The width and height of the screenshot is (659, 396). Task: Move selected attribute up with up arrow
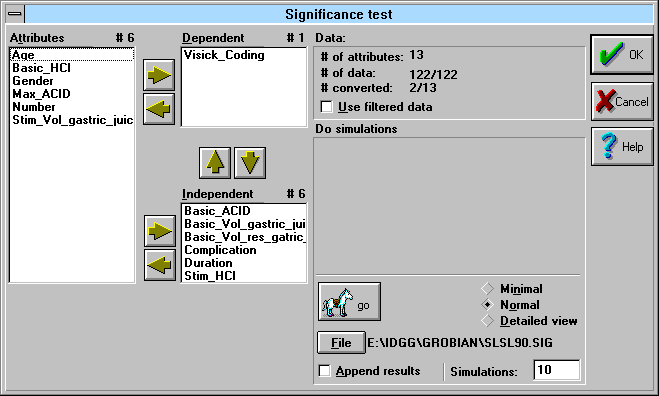(x=215, y=163)
